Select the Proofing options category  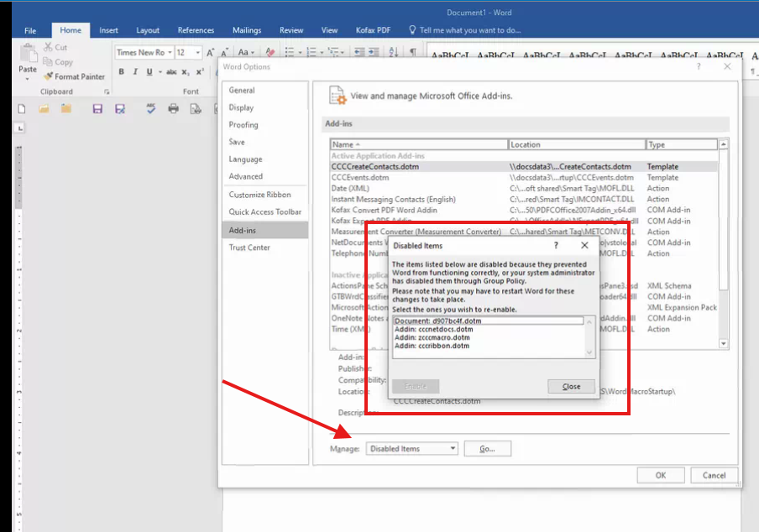[x=265, y=125]
